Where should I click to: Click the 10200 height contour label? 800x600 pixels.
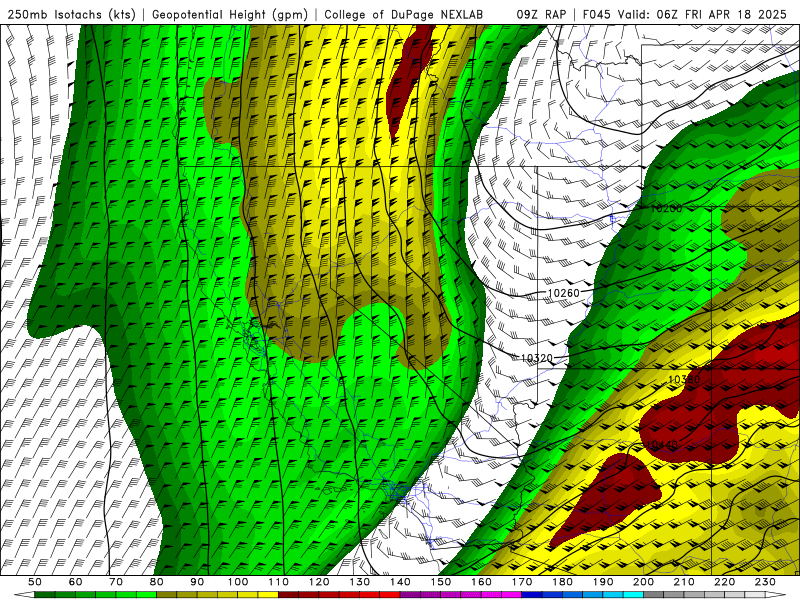(666, 208)
